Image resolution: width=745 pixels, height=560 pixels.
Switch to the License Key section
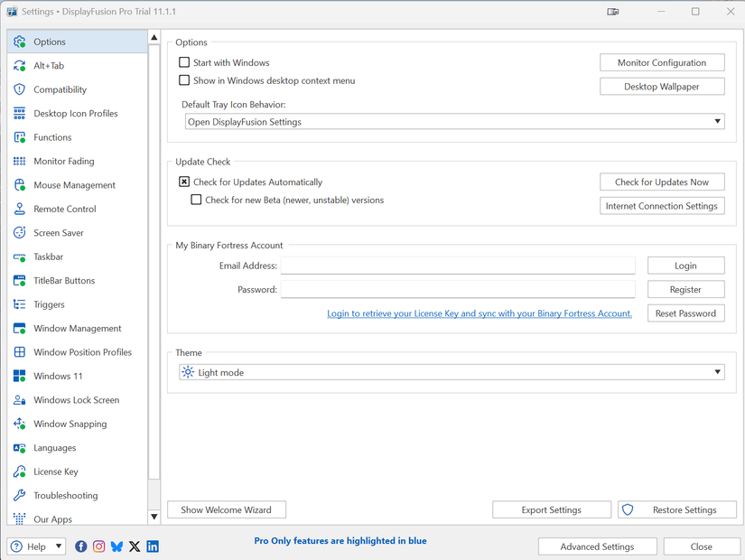tap(54, 471)
